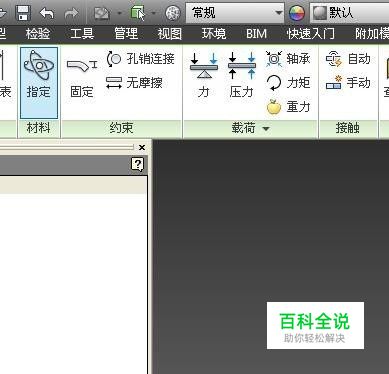Image resolution: width=389 pixels, height=374 pixels.
Task: Open the 工具 ribbon tab
Action: [82, 34]
